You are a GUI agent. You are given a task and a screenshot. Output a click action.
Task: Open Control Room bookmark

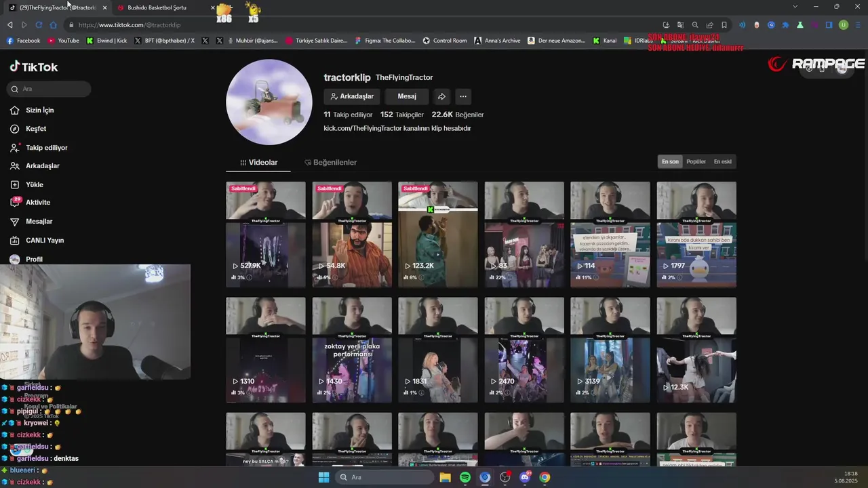point(444,41)
